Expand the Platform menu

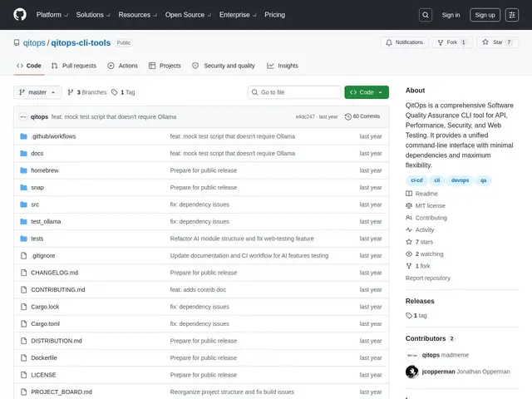[x=52, y=15]
